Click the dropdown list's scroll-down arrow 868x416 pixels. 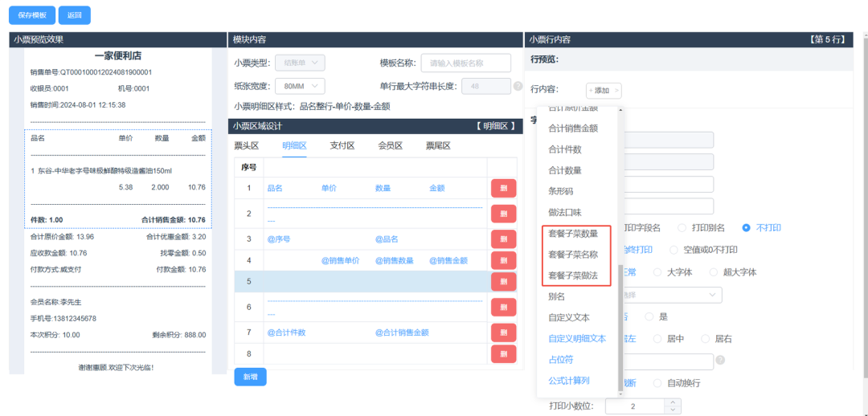(x=620, y=394)
